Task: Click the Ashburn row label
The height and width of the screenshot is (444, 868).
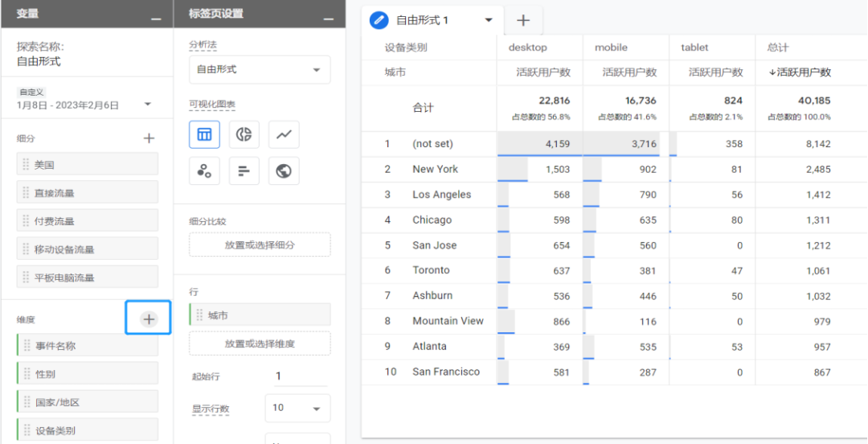Action: click(432, 295)
